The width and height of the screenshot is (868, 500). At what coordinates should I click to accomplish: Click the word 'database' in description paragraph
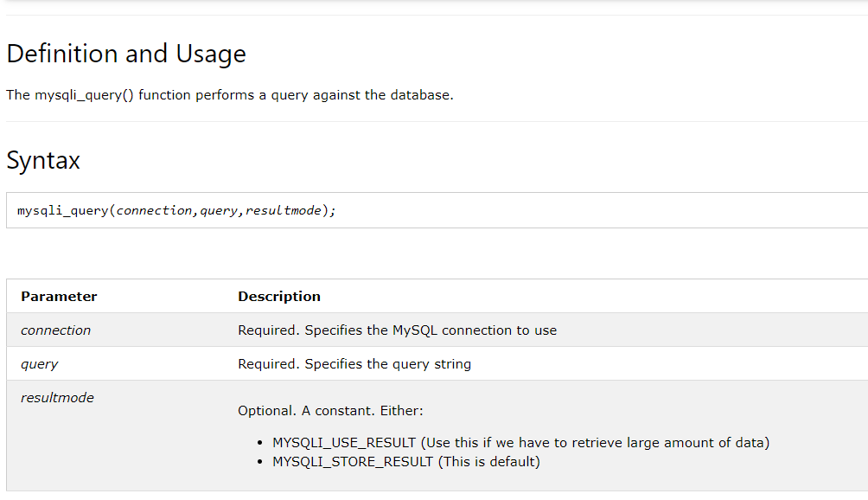(x=420, y=95)
